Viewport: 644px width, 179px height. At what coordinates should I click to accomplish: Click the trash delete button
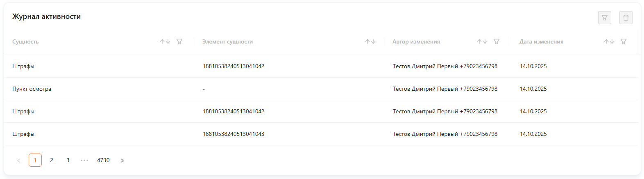tap(626, 18)
